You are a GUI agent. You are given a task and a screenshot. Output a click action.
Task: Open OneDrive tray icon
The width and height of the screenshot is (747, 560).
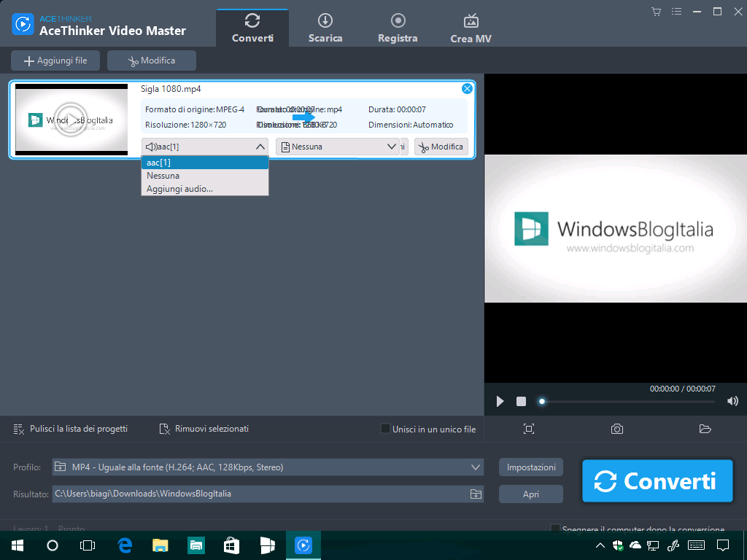click(635, 545)
